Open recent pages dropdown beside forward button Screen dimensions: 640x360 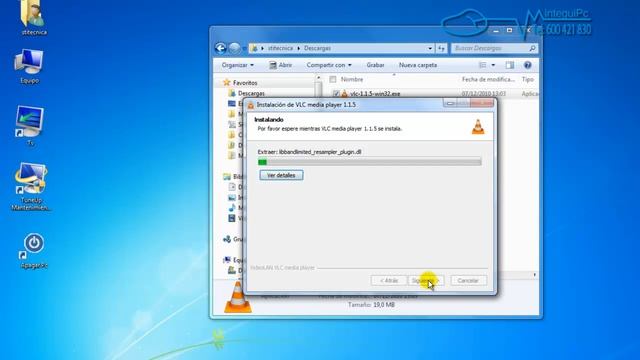[x=244, y=49]
